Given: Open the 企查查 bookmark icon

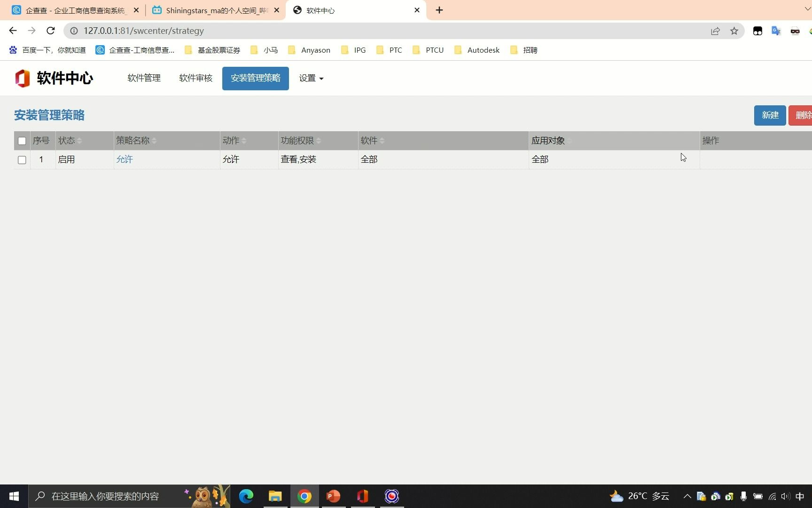Looking at the screenshot, I should tap(100, 50).
